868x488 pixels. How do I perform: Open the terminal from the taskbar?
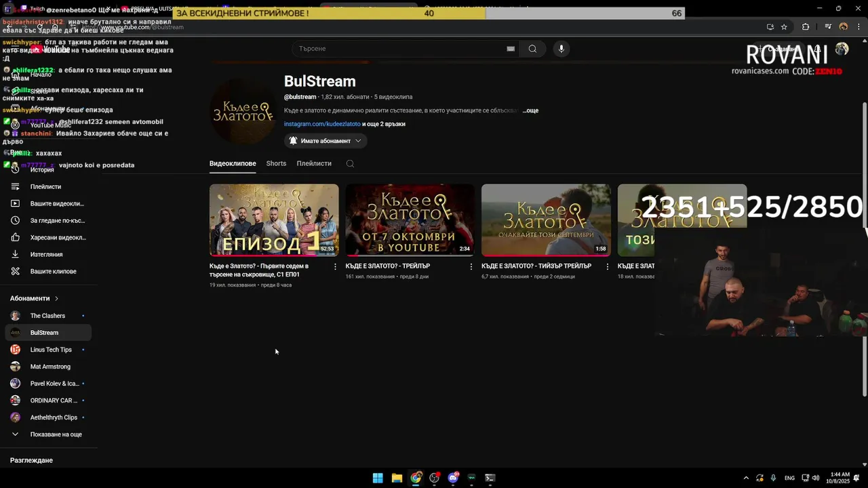(x=490, y=478)
